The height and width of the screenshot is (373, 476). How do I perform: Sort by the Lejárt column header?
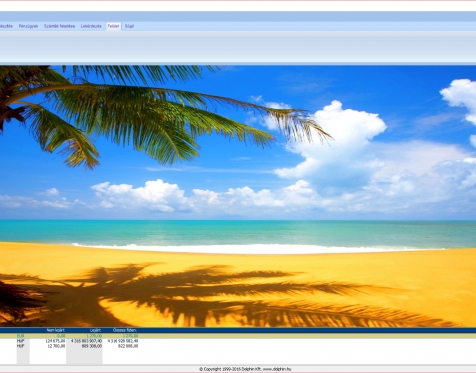[x=96, y=330]
